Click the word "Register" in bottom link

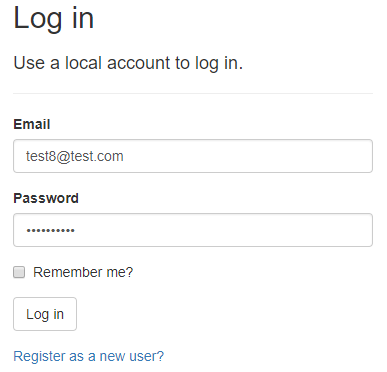tap(39, 356)
